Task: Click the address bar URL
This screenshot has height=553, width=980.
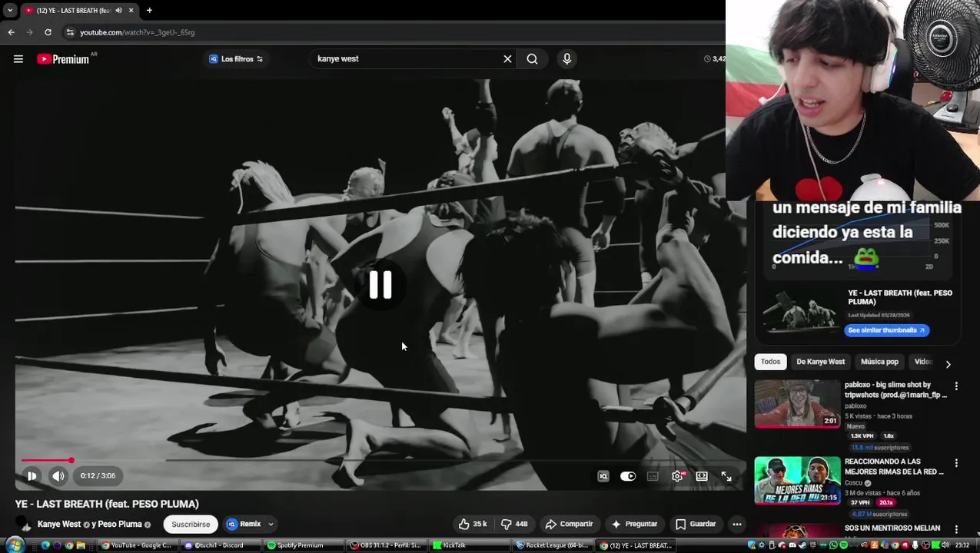Action: coord(137,32)
